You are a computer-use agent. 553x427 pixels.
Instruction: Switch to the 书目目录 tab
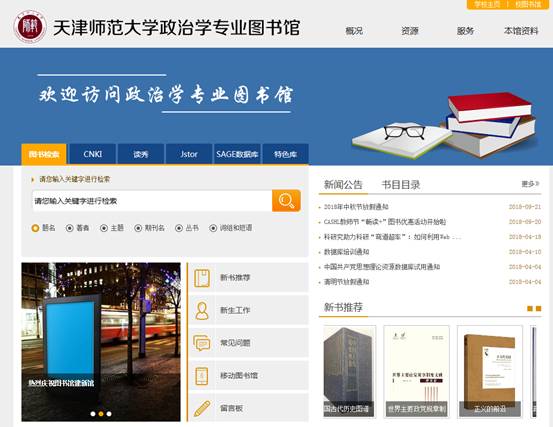click(401, 185)
